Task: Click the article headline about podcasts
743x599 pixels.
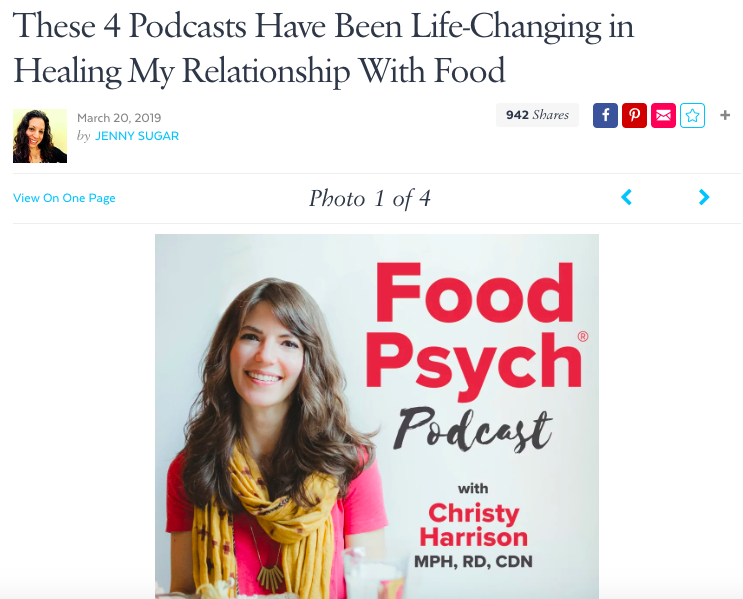Action: 323,48
